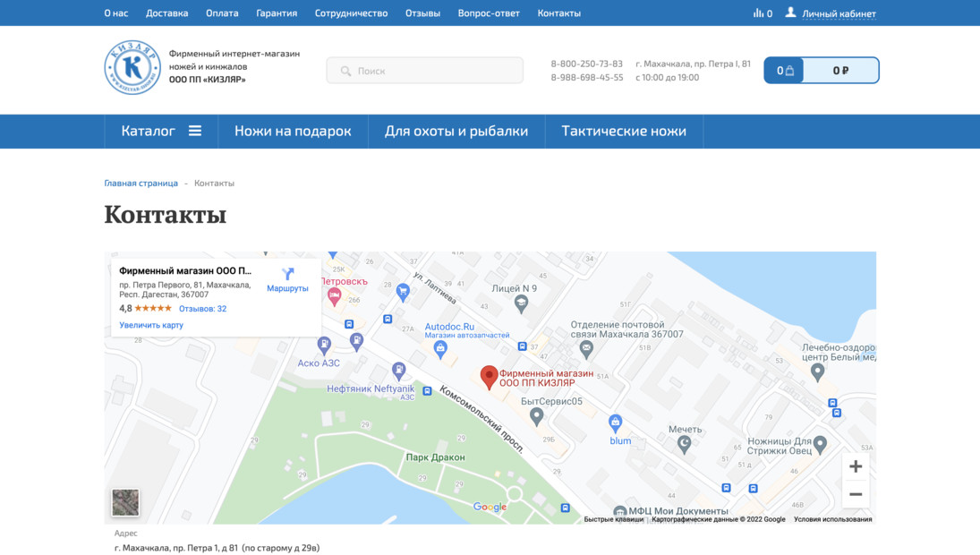Image resolution: width=980 pixels, height=555 pixels.
Task: Click Отзывов: 32 reviews link
Action: 202,309
